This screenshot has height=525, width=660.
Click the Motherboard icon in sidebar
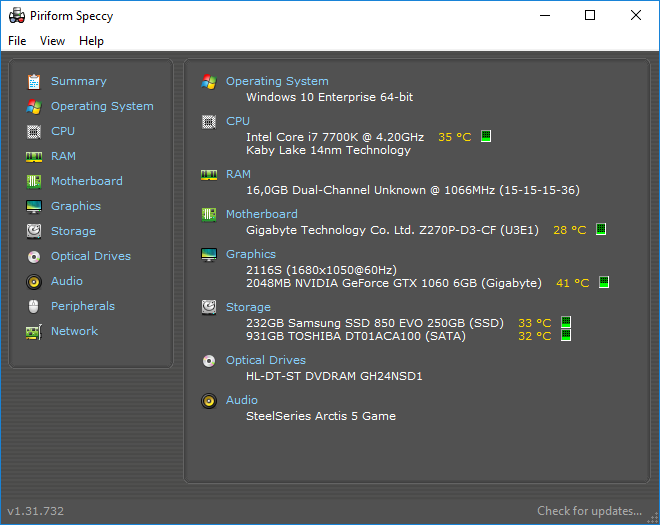34,181
